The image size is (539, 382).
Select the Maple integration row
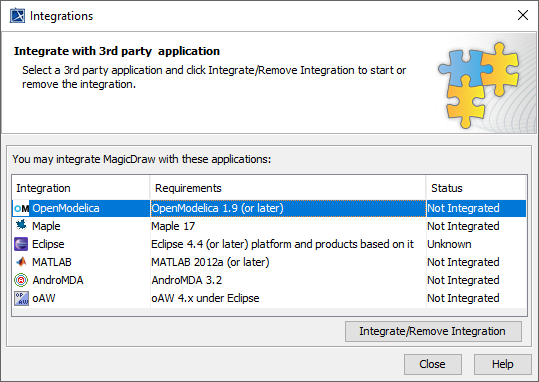[x=269, y=226]
